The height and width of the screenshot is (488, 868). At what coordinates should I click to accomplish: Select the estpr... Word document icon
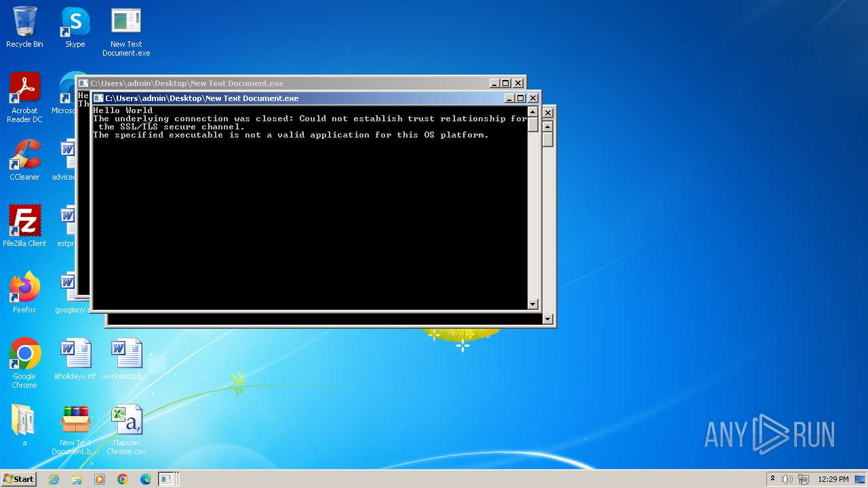(x=66, y=226)
